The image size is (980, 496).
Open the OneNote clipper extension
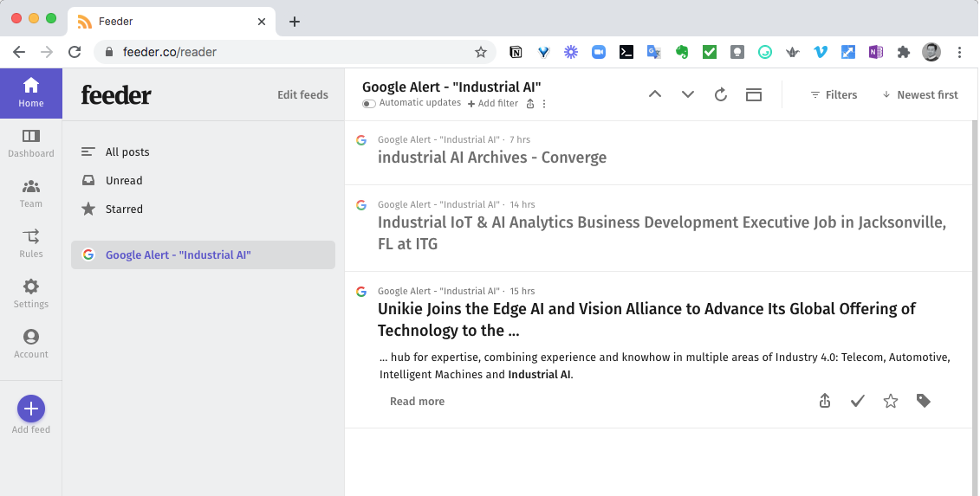click(x=876, y=53)
